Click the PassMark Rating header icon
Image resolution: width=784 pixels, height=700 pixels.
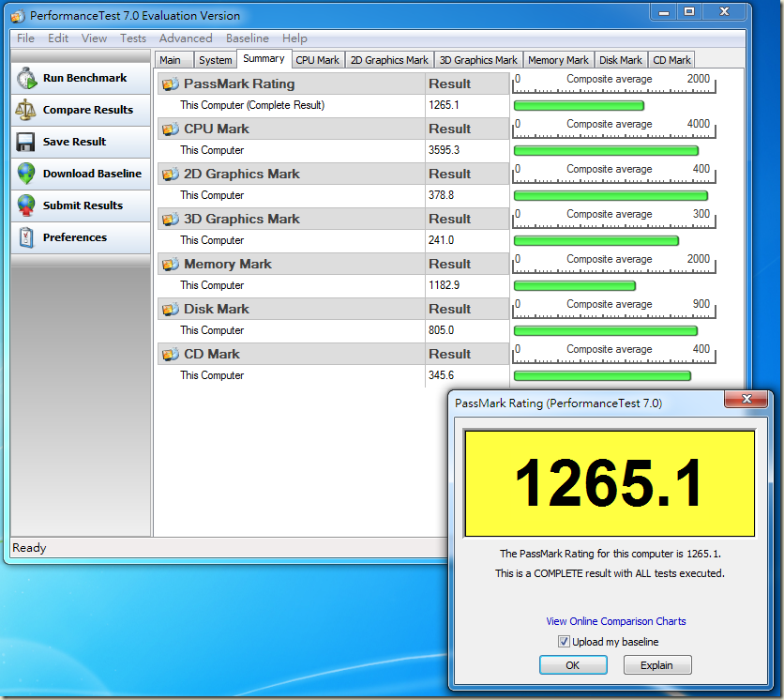(171, 84)
